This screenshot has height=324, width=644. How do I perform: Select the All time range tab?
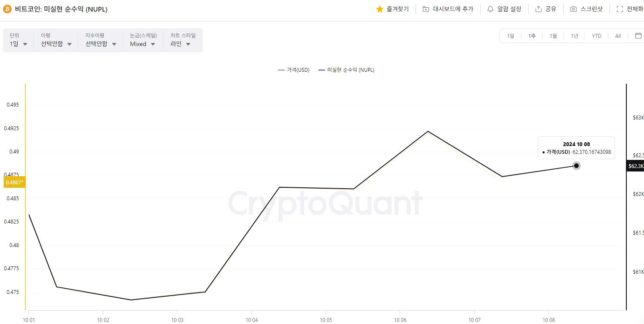618,36
